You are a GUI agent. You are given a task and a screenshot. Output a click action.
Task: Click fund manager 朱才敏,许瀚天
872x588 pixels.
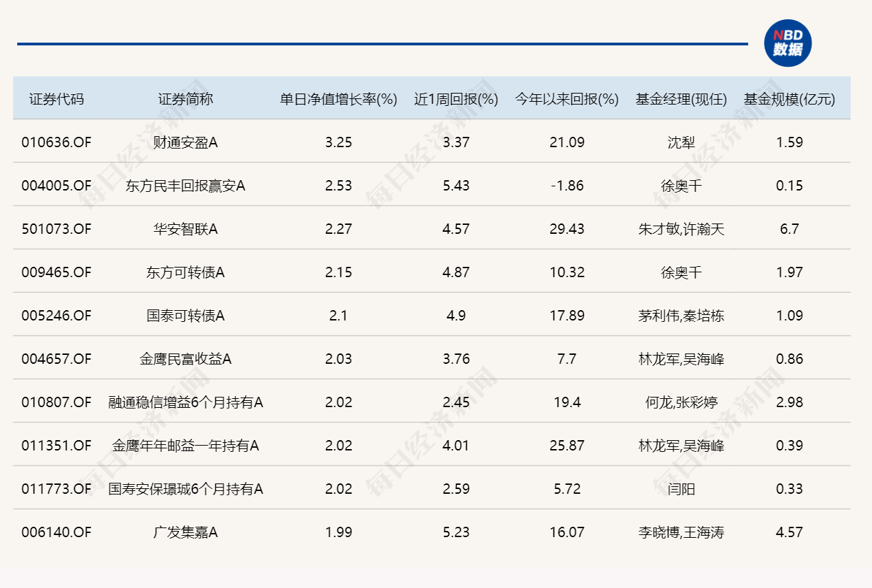pos(682,229)
